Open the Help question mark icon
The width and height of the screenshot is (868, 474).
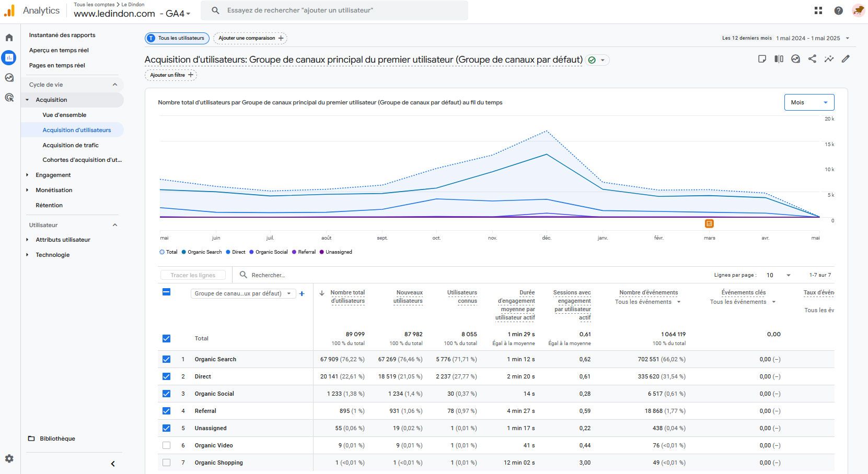pos(838,10)
